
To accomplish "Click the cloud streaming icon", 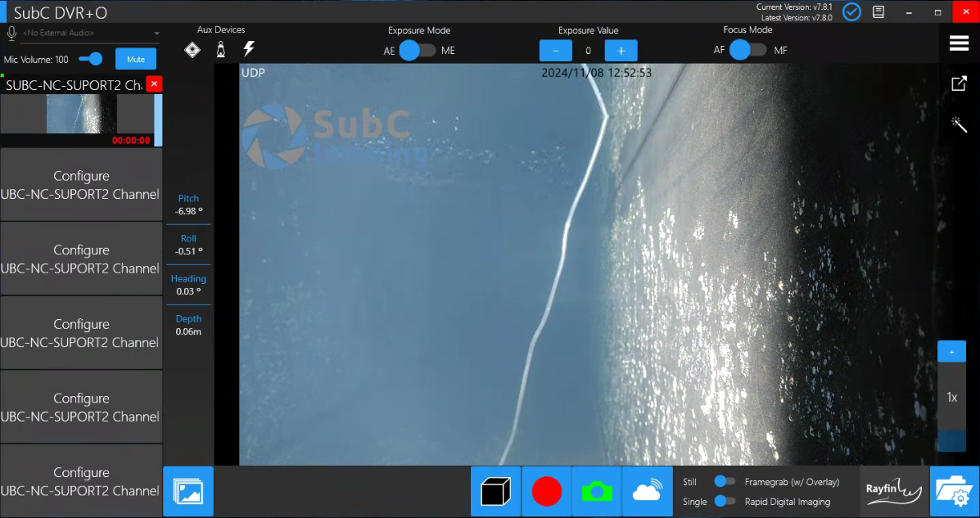I will [x=647, y=491].
